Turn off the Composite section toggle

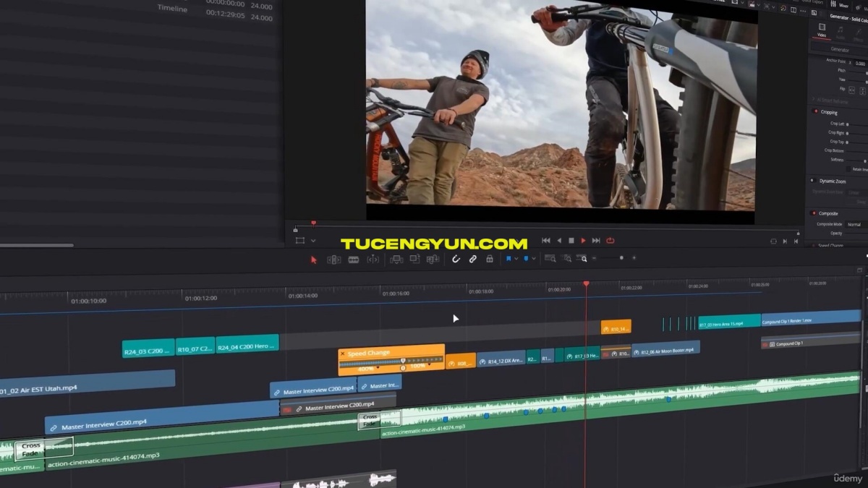pos(814,213)
